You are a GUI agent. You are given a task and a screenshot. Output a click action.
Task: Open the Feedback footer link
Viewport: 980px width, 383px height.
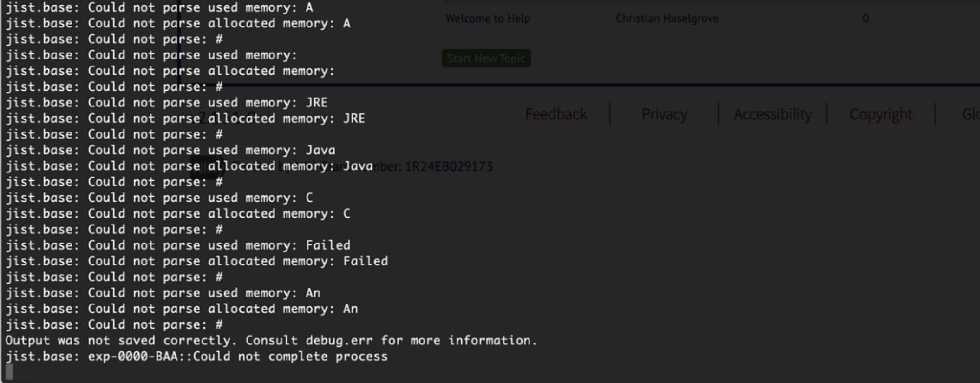coord(555,114)
